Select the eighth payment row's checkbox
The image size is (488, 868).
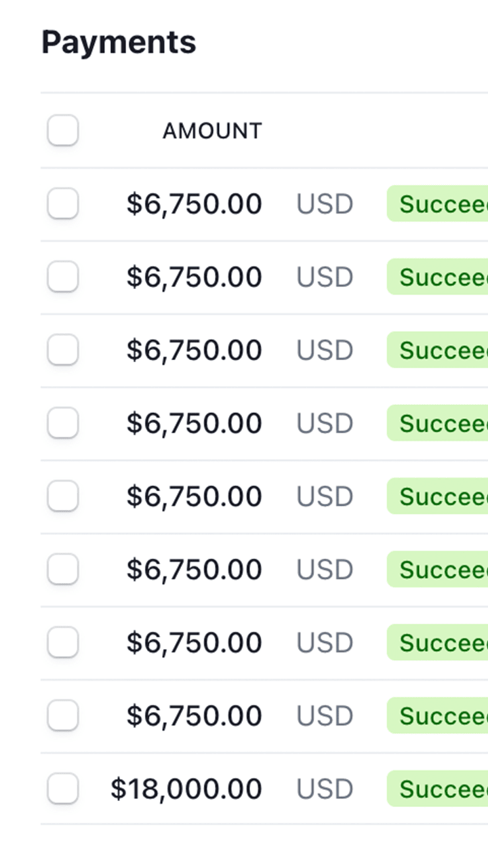click(63, 716)
